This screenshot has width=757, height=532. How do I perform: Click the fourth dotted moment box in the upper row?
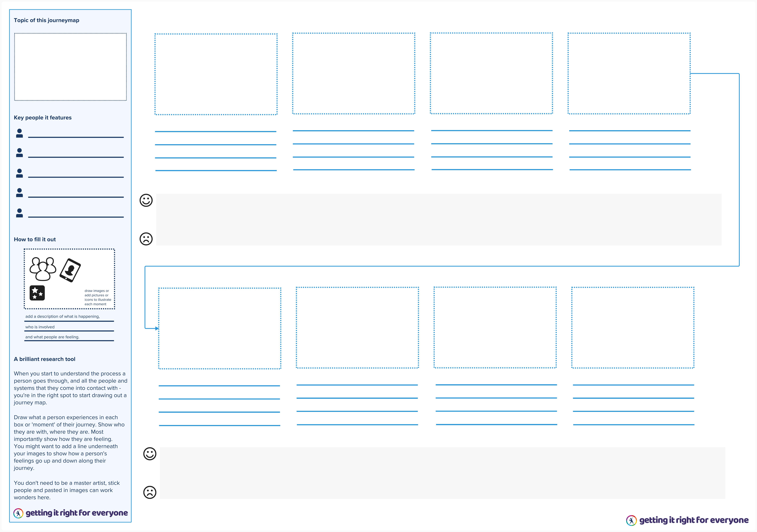tap(629, 73)
